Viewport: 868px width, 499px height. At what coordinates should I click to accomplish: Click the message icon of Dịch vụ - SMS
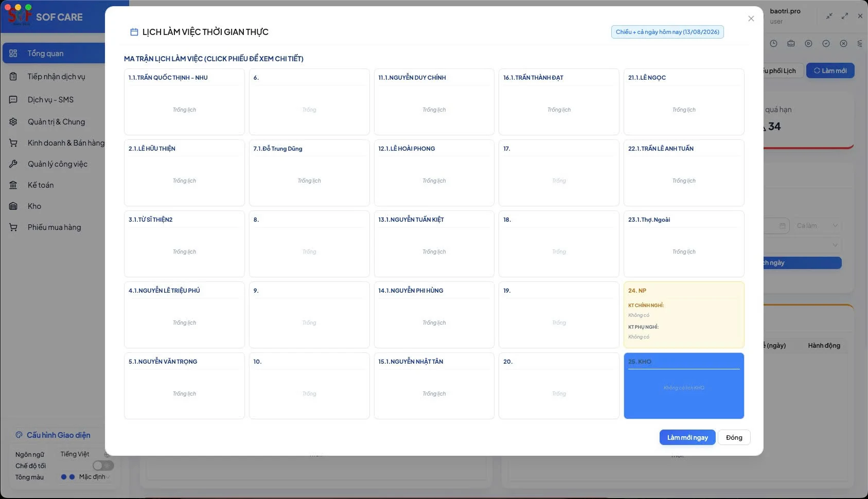13,100
